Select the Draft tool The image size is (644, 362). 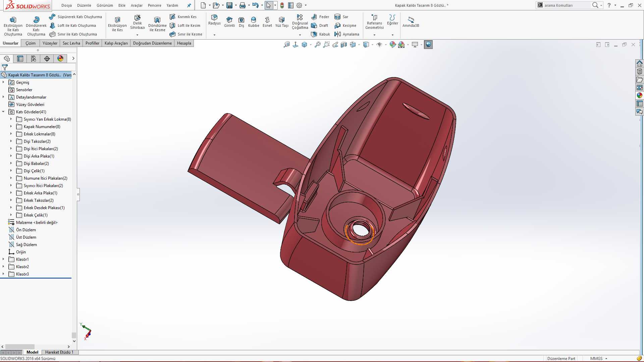click(320, 25)
